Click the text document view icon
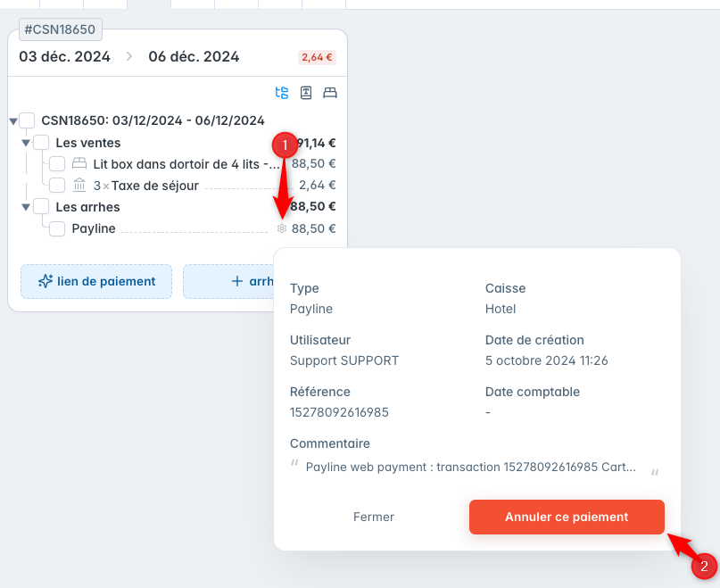This screenshot has height=588, width=720. click(306, 93)
